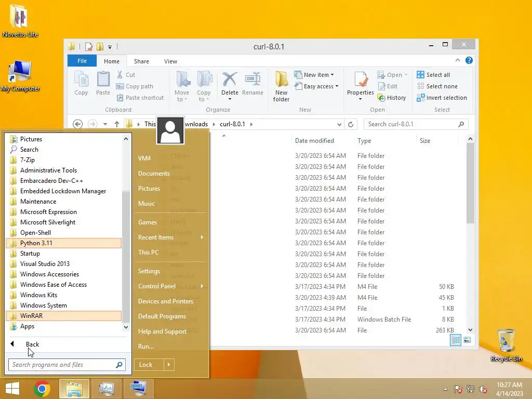
Task: Click the Edit command in Open group
Action: 388,86
